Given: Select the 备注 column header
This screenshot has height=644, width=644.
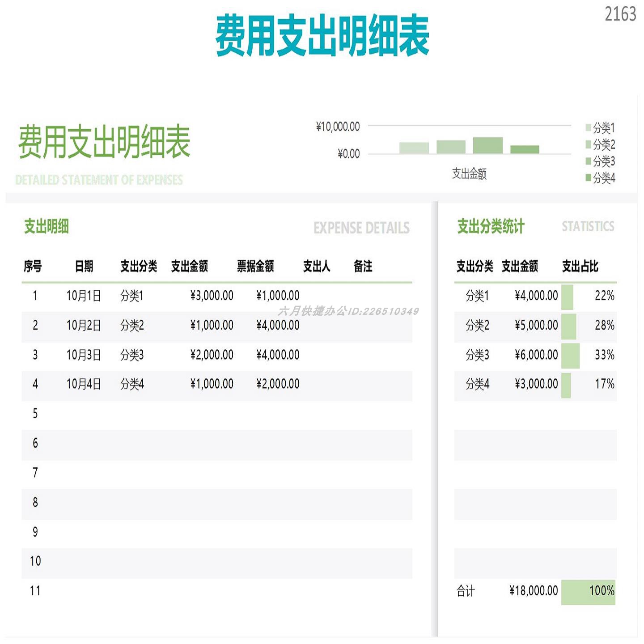Looking at the screenshot, I should [x=363, y=267].
